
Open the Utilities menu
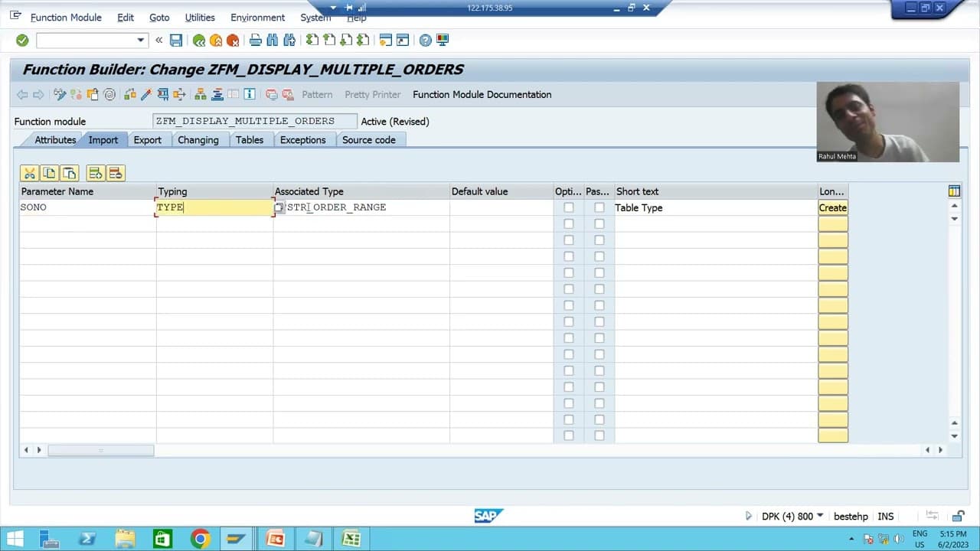pyautogui.click(x=200, y=17)
